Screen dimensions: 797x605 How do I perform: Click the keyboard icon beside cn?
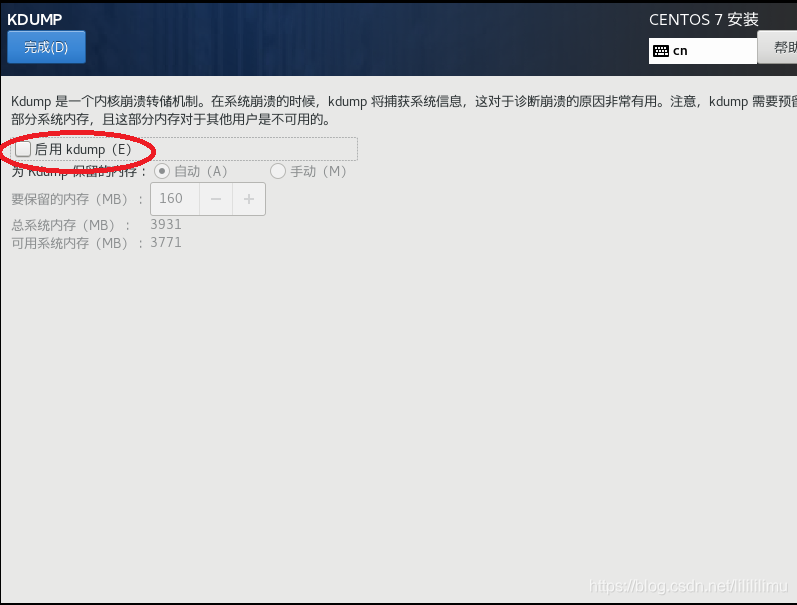click(x=661, y=51)
